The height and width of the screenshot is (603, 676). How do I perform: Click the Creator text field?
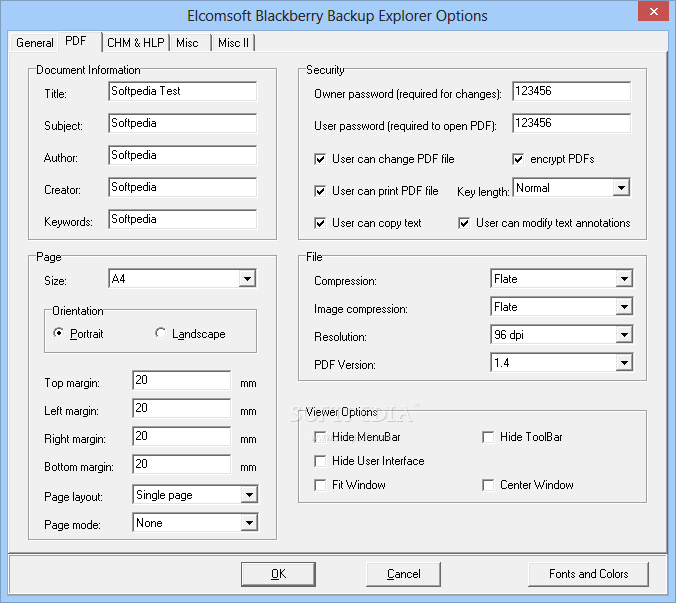tap(183, 187)
